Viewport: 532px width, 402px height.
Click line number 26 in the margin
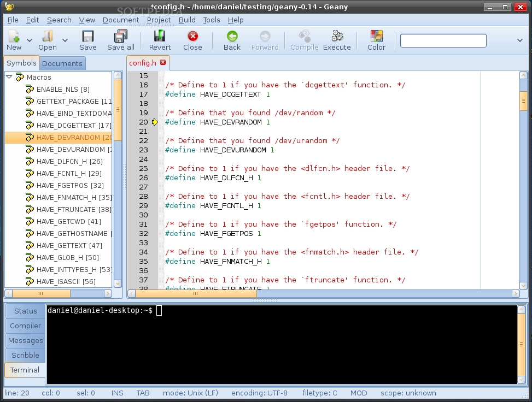(x=143, y=178)
